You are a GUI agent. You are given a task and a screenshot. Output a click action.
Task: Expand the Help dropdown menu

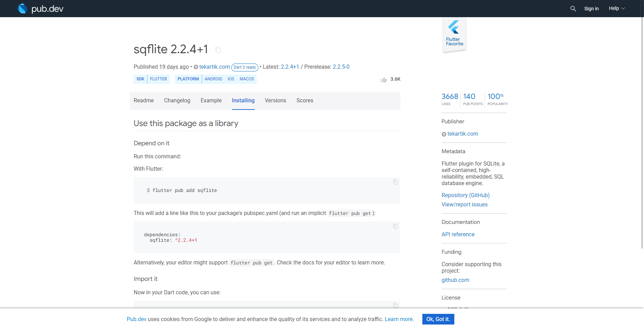point(617,9)
